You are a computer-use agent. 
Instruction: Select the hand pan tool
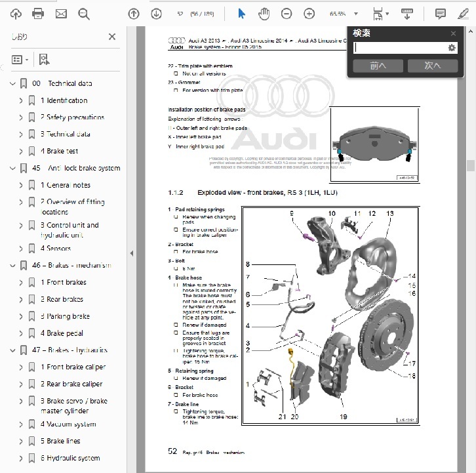[264, 14]
